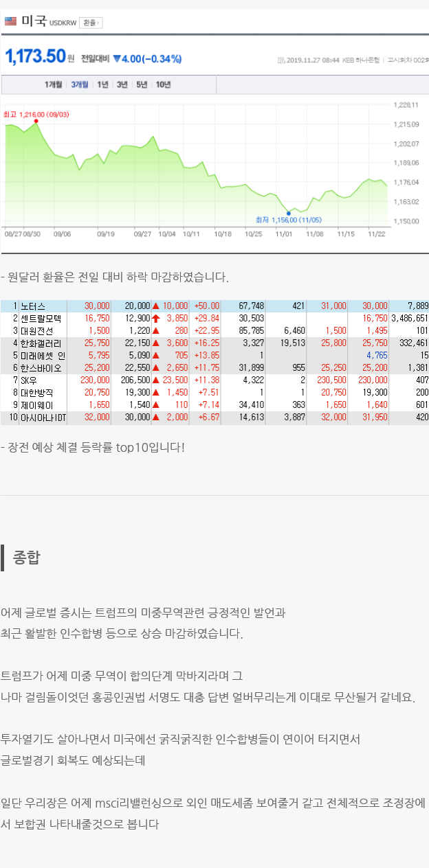Click the red triangle in the SK우 row
Image resolution: width=429 pixels, height=868 pixels.
pyautogui.click(x=156, y=380)
